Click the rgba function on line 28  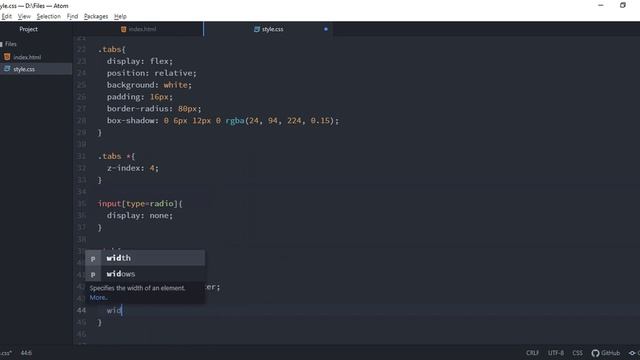(235, 120)
